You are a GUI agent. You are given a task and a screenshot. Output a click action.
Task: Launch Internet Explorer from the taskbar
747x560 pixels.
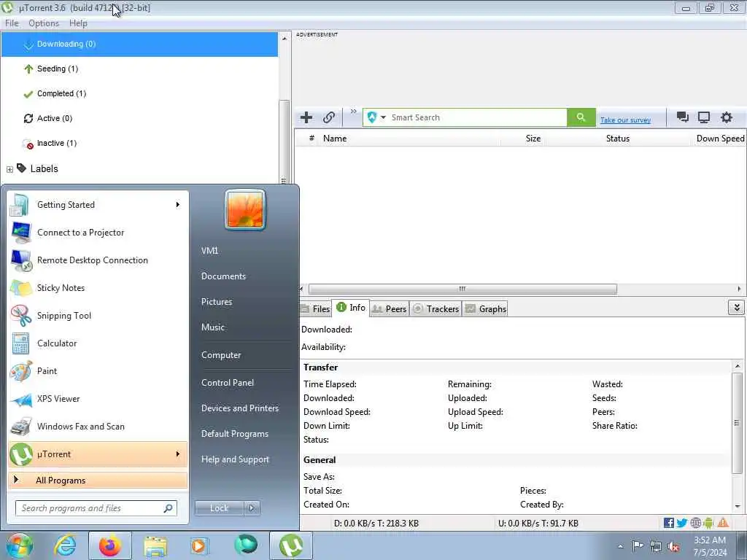[65, 545]
